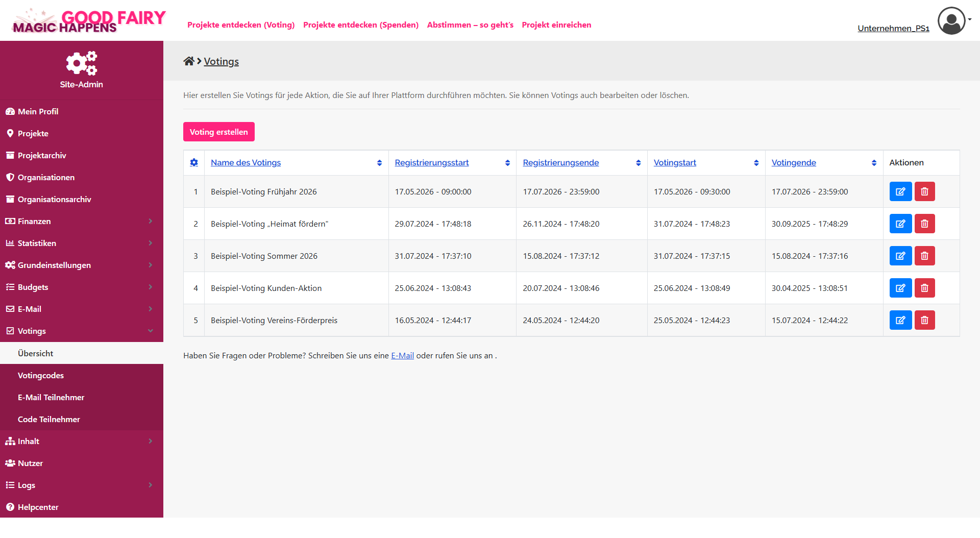
Task: Select Übersicht submenu item
Action: pyautogui.click(x=82, y=353)
